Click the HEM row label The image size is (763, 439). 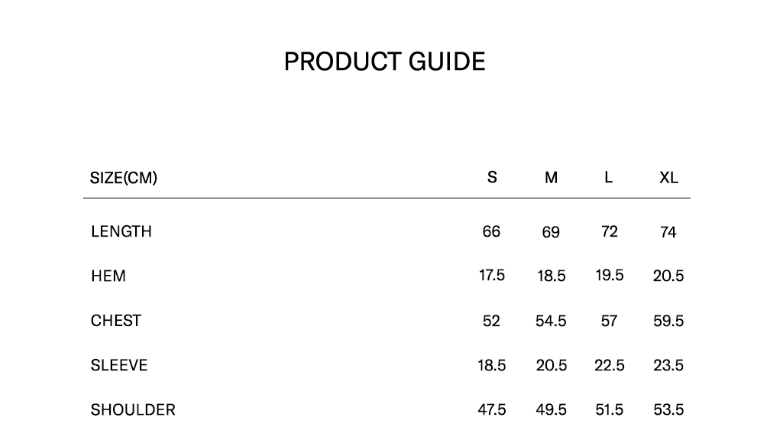[x=108, y=276]
